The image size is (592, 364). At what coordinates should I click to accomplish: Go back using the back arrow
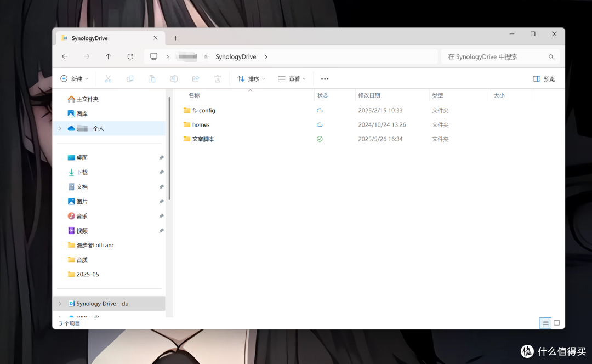click(65, 56)
